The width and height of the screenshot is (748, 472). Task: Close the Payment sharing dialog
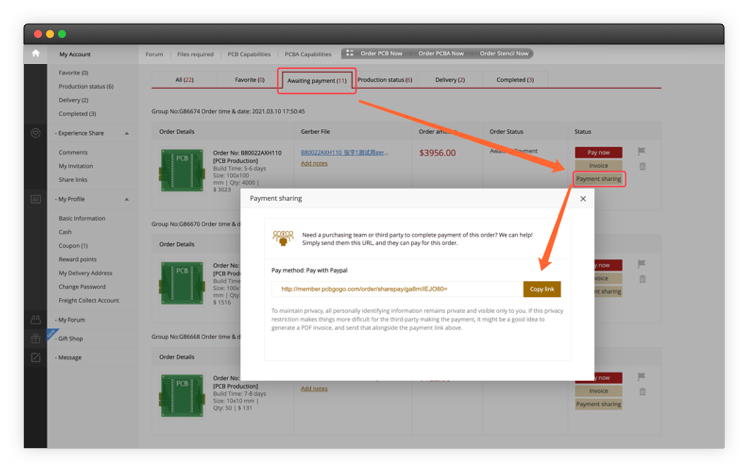point(583,199)
